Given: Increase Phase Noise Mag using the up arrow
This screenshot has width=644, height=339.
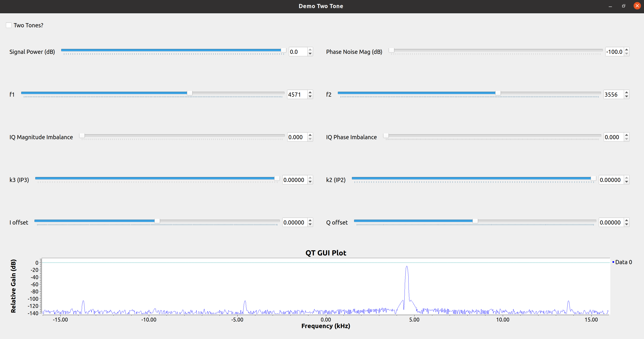Looking at the screenshot, I should point(627,50).
